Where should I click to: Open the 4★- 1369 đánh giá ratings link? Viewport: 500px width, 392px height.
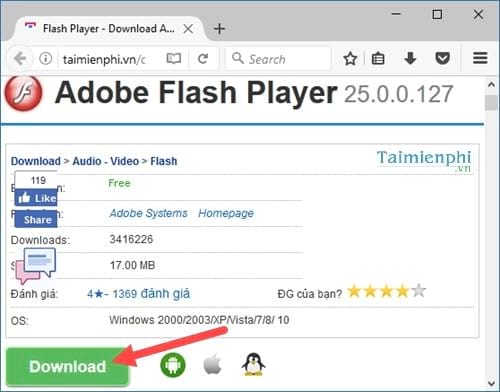pyautogui.click(x=139, y=294)
